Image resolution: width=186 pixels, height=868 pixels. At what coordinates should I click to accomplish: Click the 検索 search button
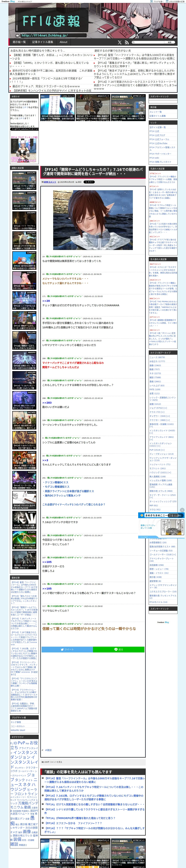(169, 42)
